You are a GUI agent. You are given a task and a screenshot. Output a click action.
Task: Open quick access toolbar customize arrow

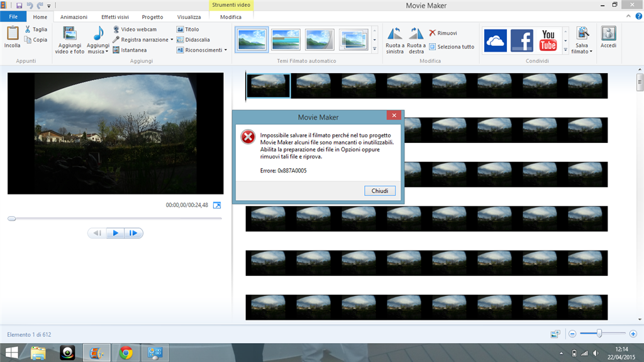[x=49, y=6]
